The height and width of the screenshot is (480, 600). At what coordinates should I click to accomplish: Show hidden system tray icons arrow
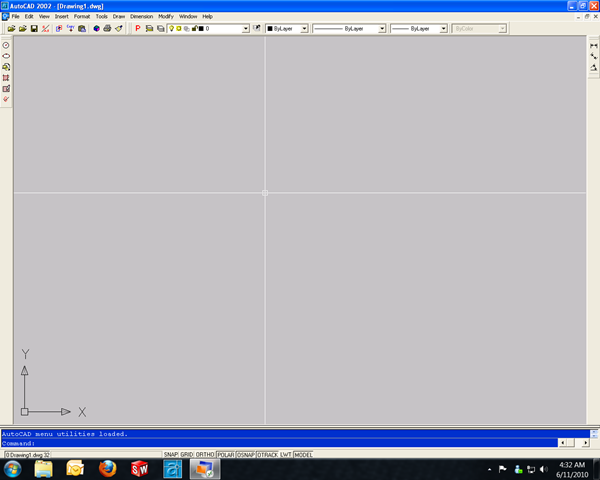(x=489, y=469)
